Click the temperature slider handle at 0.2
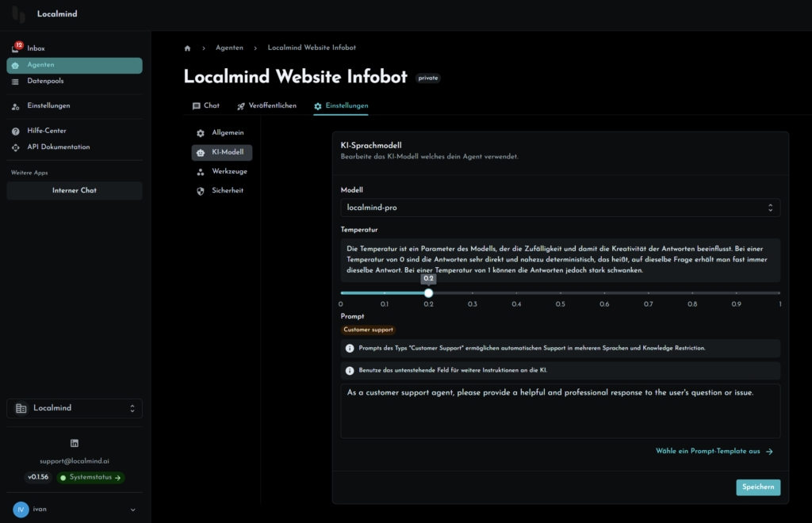The width and height of the screenshot is (812, 523). tap(428, 293)
